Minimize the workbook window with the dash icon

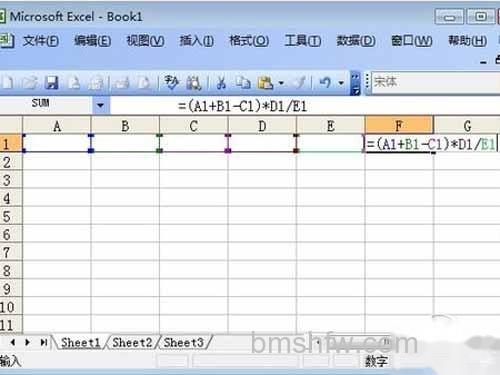(x=483, y=62)
